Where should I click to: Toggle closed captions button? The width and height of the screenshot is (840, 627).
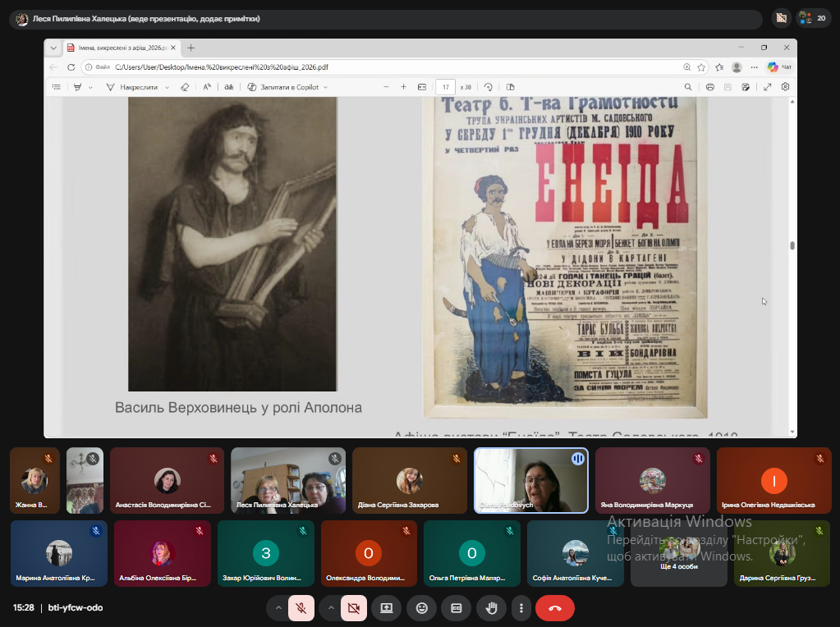click(x=457, y=608)
